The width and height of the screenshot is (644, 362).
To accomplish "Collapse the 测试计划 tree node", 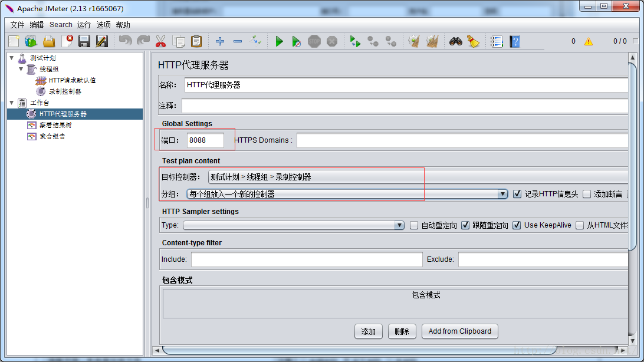I will click(12, 57).
